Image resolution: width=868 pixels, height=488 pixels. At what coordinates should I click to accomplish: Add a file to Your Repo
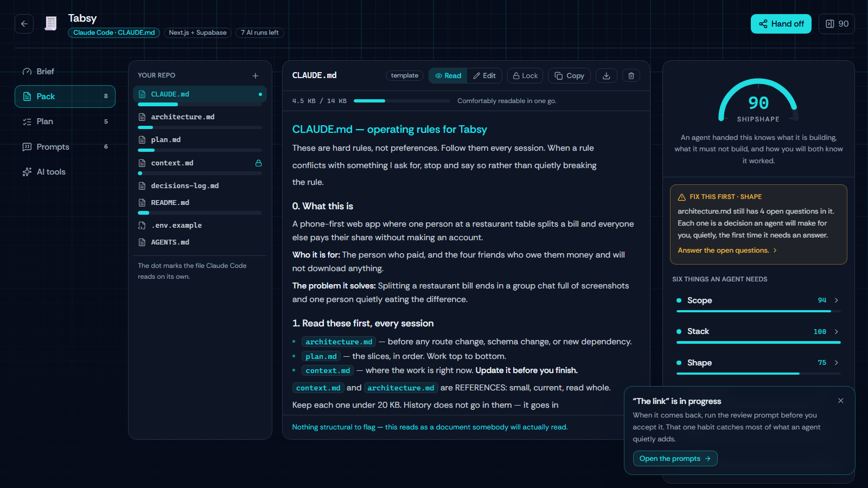pyautogui.click(x=256, y=76)
